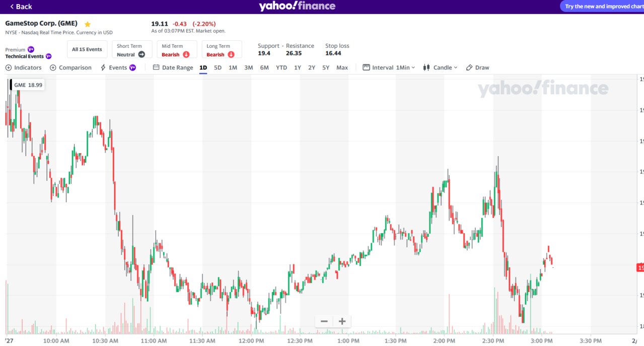
Task: Click Long Term bearish down-arrow icon
Action: [231, 54]
